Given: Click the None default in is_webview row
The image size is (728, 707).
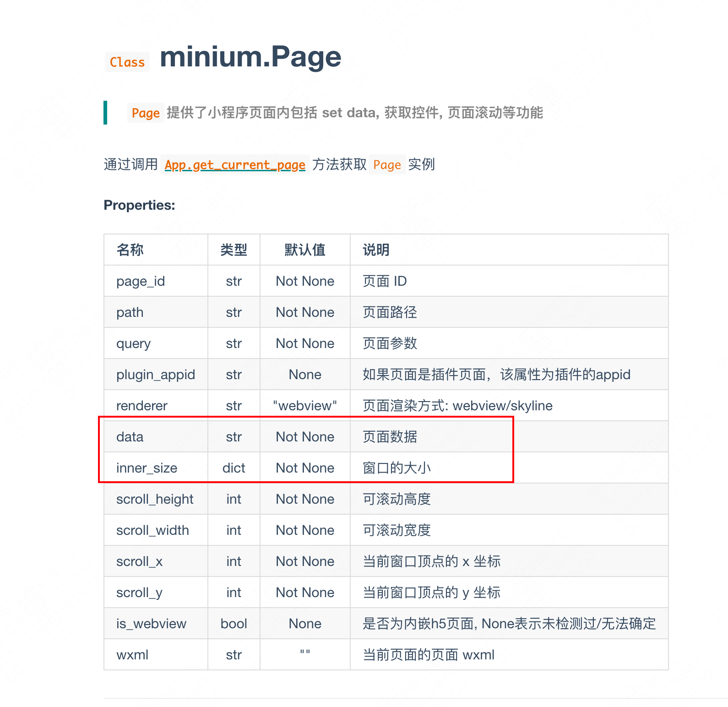Looking at the screenshot, I should pos(305,624).
